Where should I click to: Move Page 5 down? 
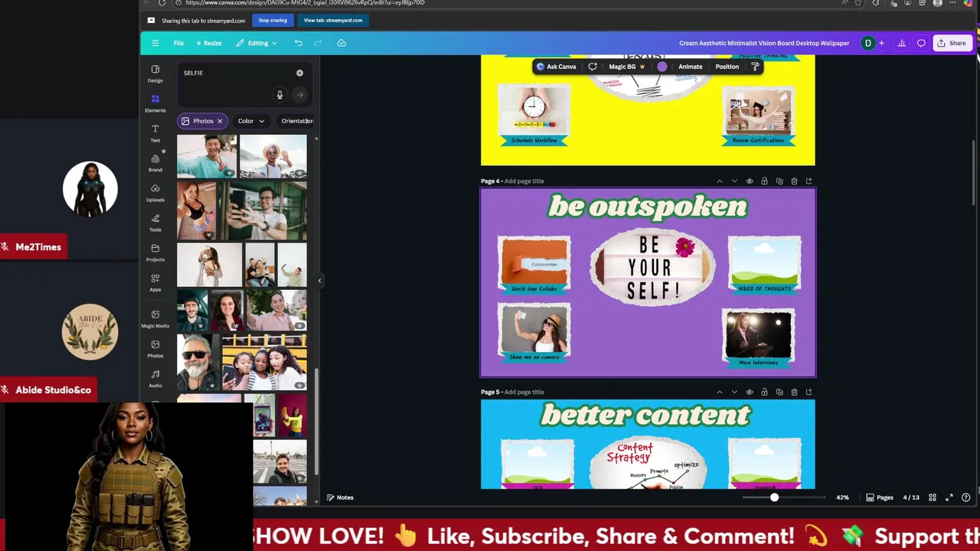coord(734,392)
